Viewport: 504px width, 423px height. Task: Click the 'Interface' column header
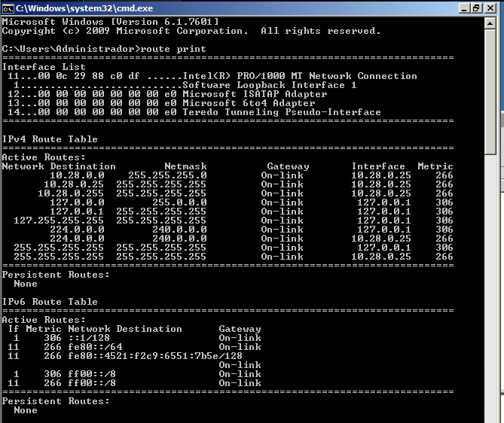point(378,166)
